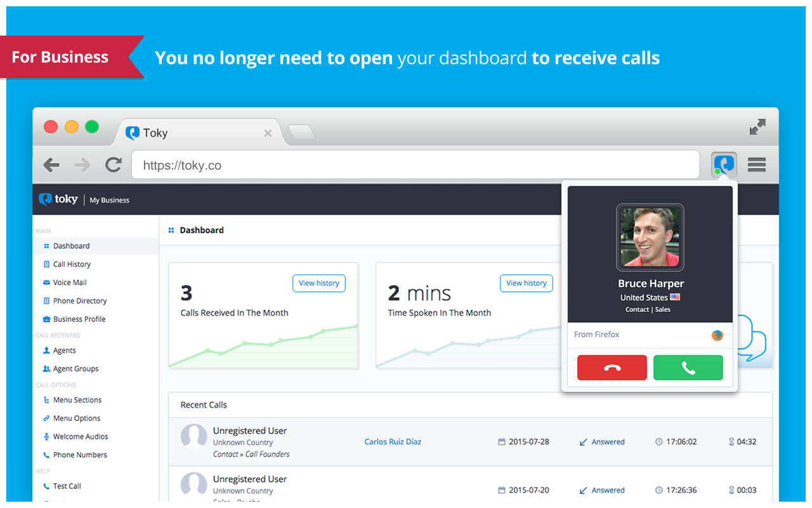
Task: Reload the page with refresh icon
Action: pos(114,165)
